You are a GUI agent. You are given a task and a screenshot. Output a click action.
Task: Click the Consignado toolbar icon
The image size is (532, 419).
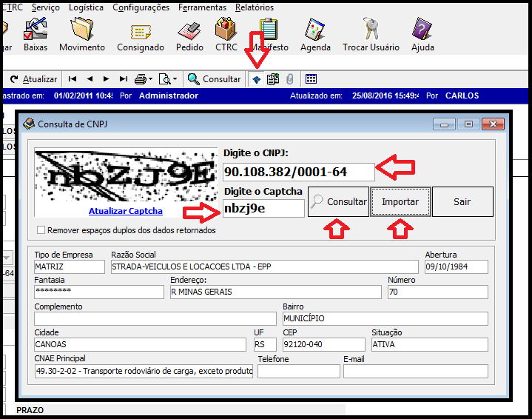pyautogui.click(x=141, y=33)
